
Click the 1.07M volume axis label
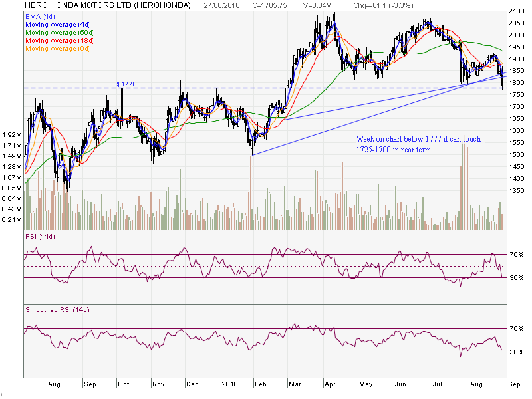(11, 177)
